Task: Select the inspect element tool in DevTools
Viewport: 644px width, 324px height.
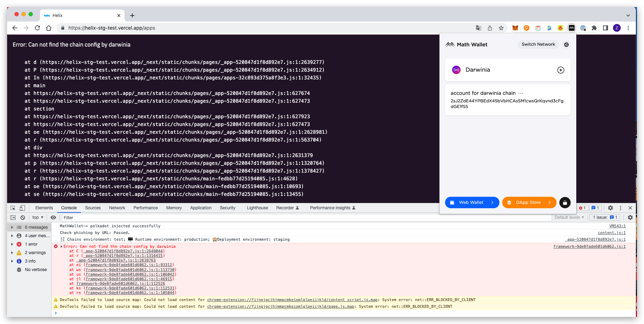Action: click(13, 208)
